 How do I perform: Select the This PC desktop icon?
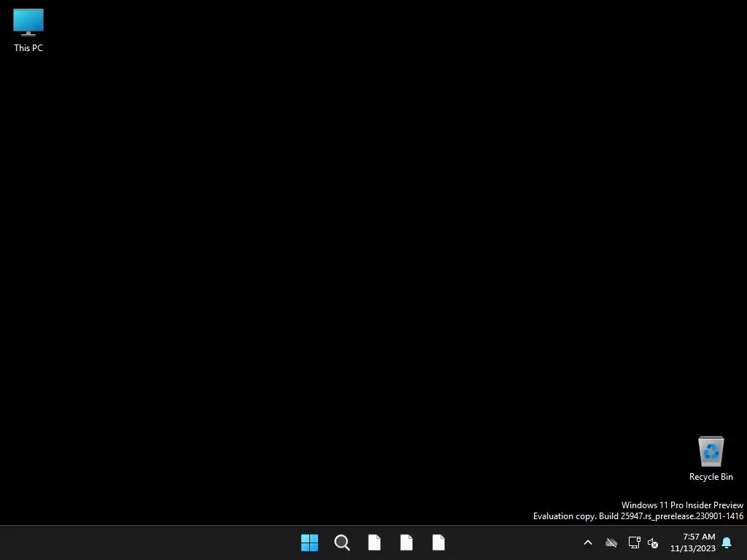pyautogui.click(x=28, y=29)
